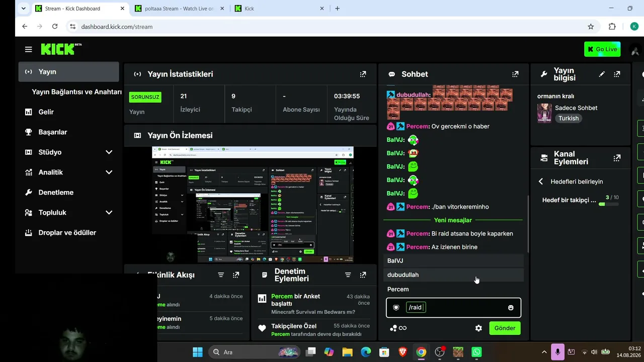Click the follower goal progress bar
The width and height of the screenshot is (644, 362).
point(609,204)
